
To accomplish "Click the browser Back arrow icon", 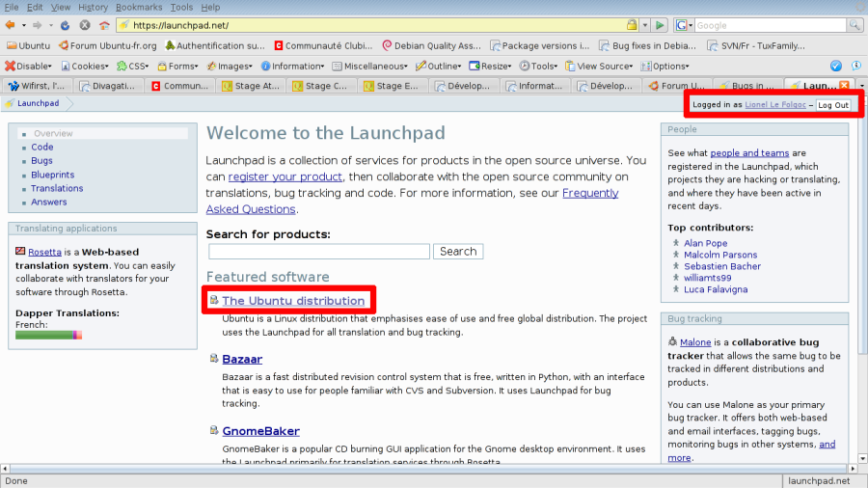I will coord(10,25).
